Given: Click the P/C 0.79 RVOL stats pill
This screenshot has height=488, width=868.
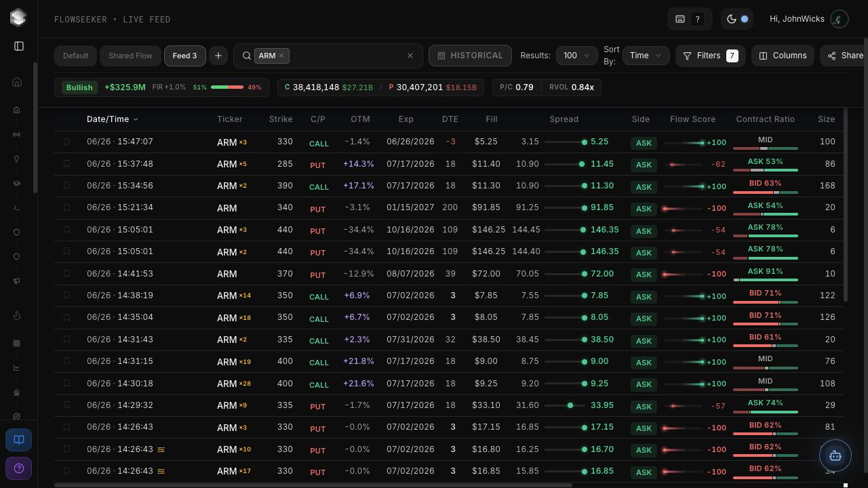Looking at the screenshot, I should [x=547, y=87].
